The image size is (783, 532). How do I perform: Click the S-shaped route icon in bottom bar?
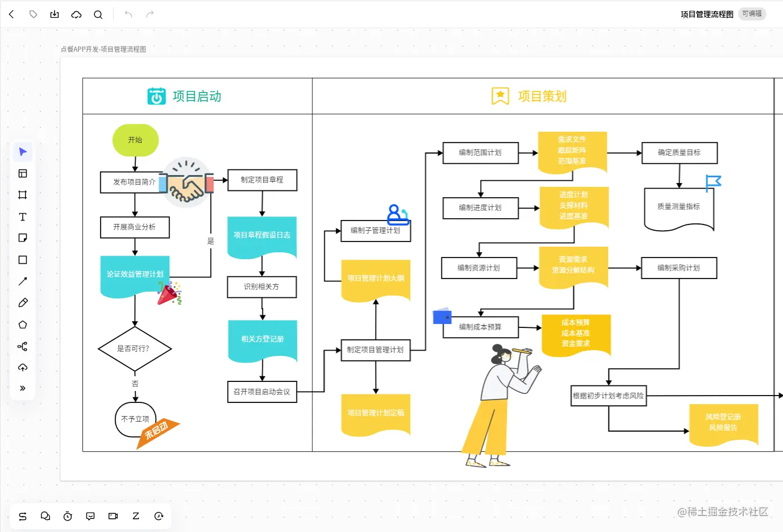click(23, 516)
